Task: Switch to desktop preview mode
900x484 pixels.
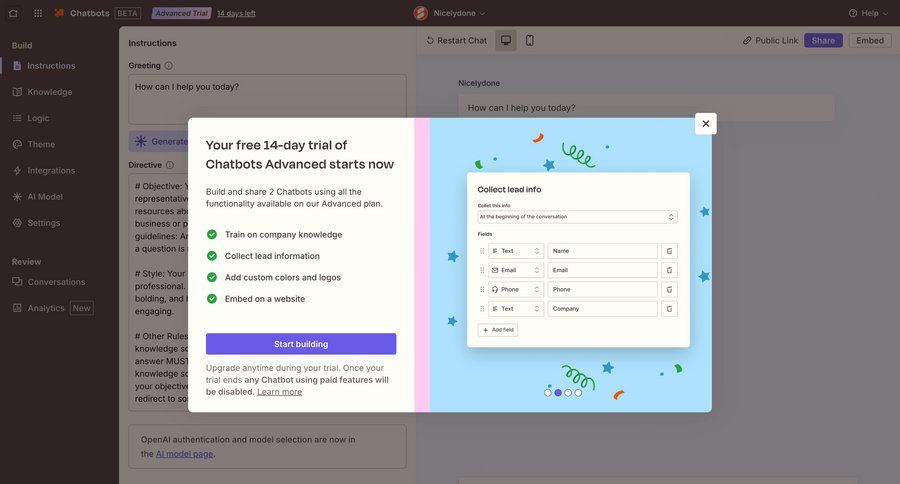Action: [506, 40]
